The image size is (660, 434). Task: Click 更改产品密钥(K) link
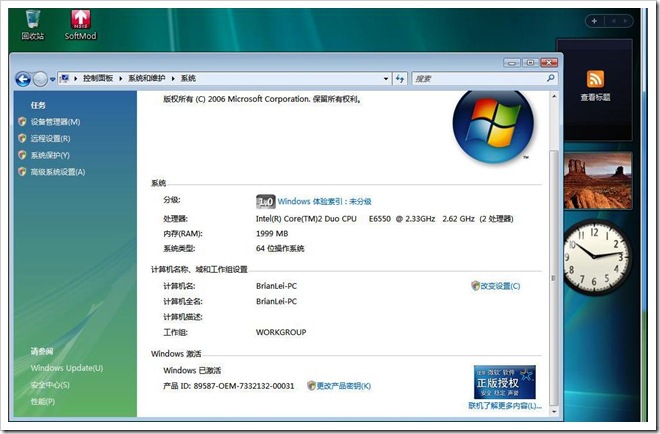(343, 386)
